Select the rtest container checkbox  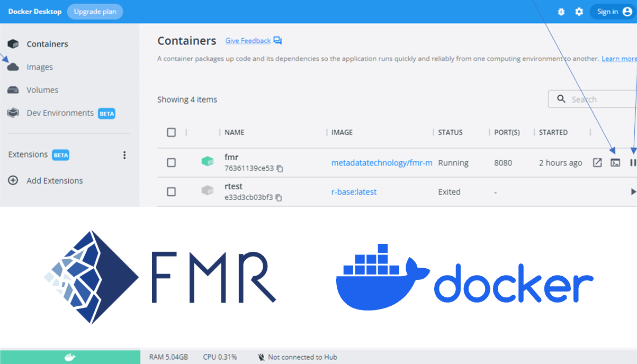tap(171, 192)
